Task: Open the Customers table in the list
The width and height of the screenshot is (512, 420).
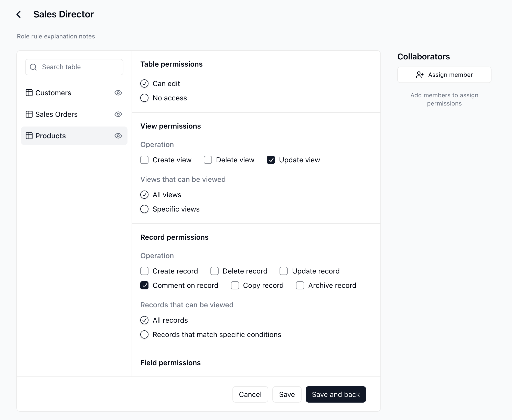Action: click(x=74, y=93)
